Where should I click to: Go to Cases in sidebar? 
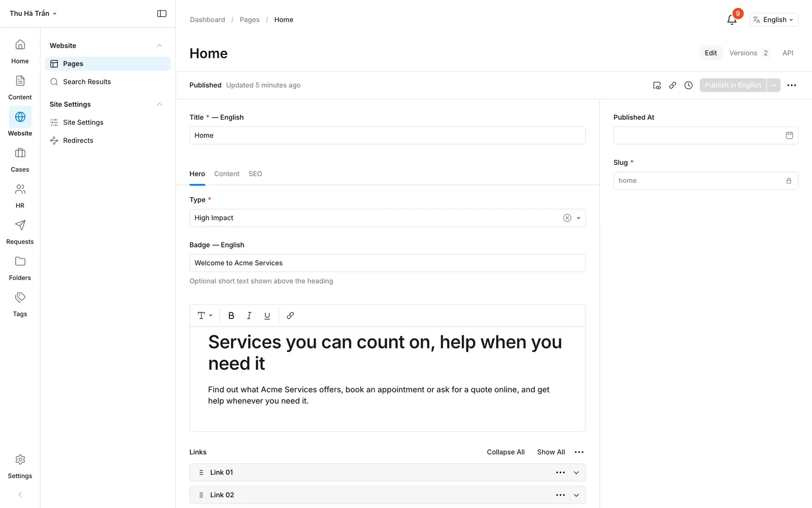(20, 160)
